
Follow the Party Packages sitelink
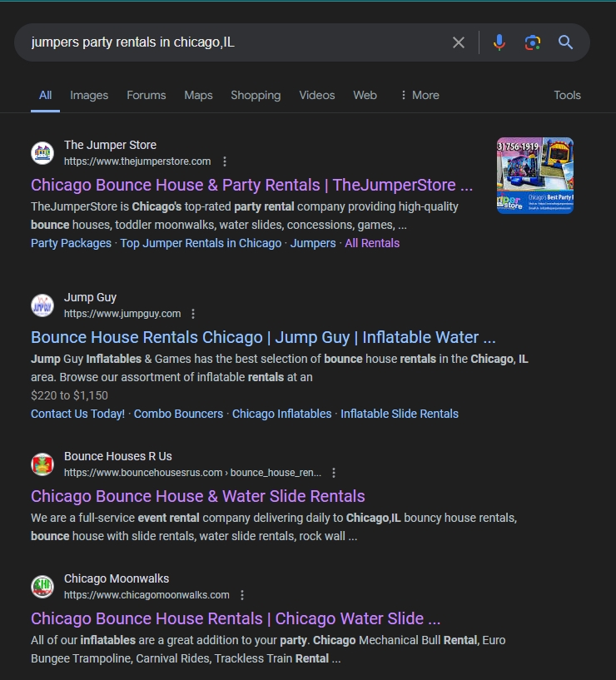(x=71, y=243)
